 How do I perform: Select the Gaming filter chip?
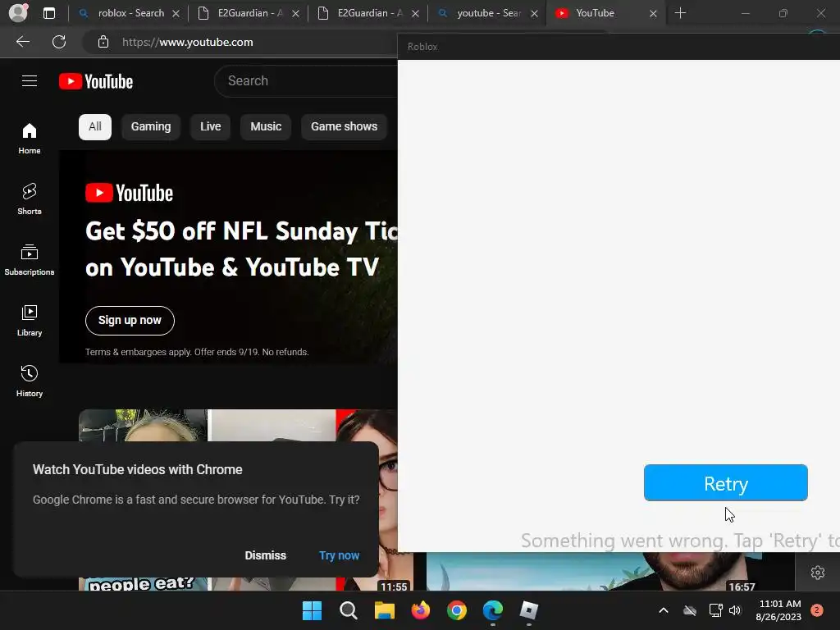tap(151, 127)
